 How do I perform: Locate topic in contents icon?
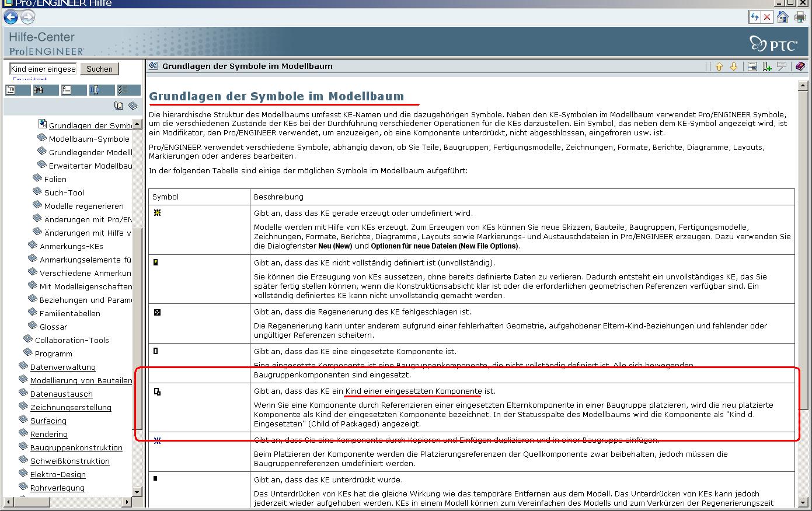click(752, 66)
